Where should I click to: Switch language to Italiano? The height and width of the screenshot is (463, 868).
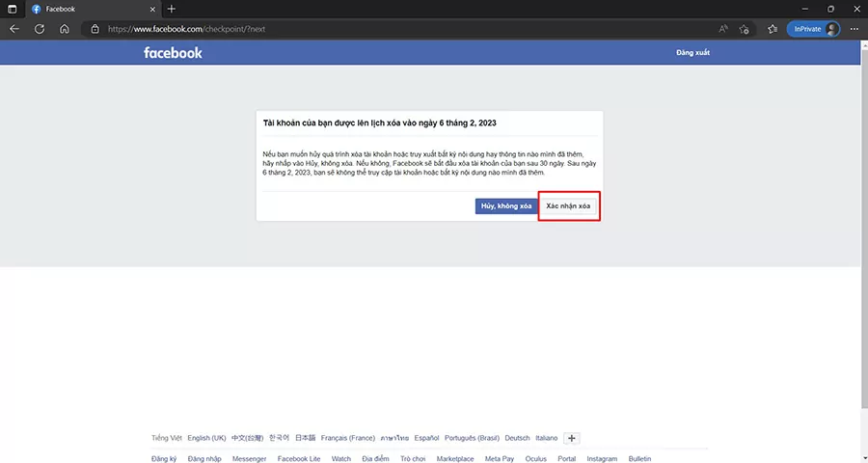tap(547, 438)
